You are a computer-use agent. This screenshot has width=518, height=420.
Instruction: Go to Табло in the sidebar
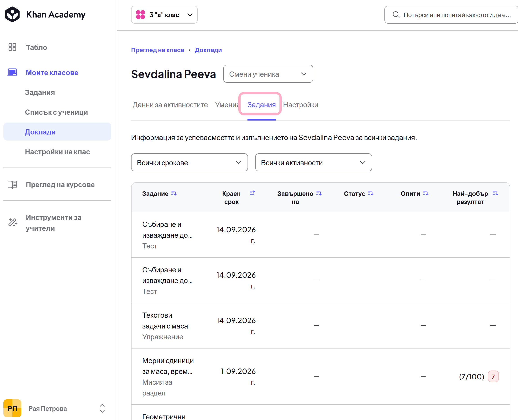pyautogui.click(x=36, y=47)
